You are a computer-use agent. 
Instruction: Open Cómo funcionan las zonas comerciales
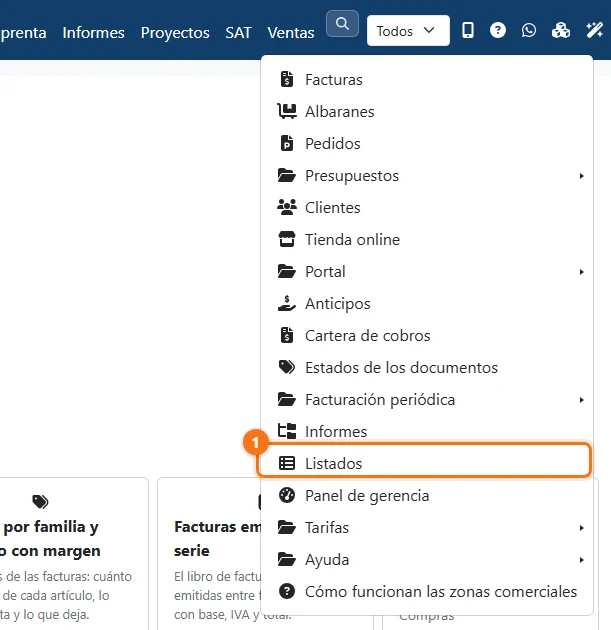pos(427,591)
